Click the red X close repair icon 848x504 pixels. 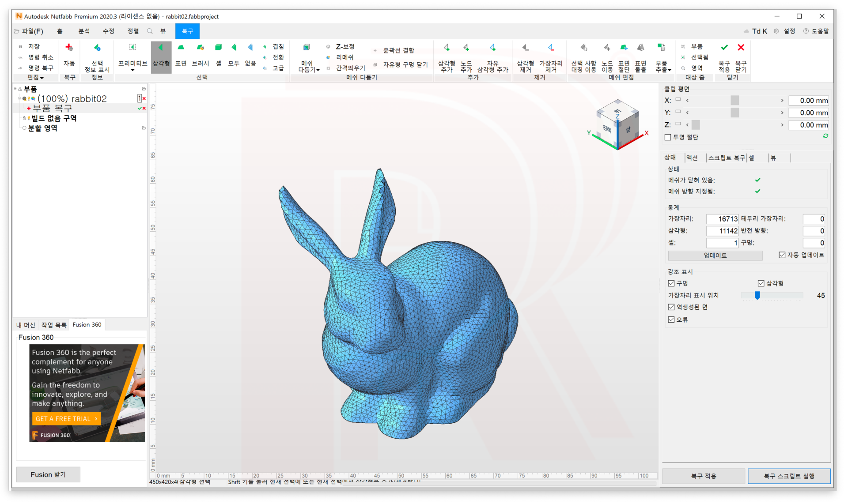pos(741,47)
